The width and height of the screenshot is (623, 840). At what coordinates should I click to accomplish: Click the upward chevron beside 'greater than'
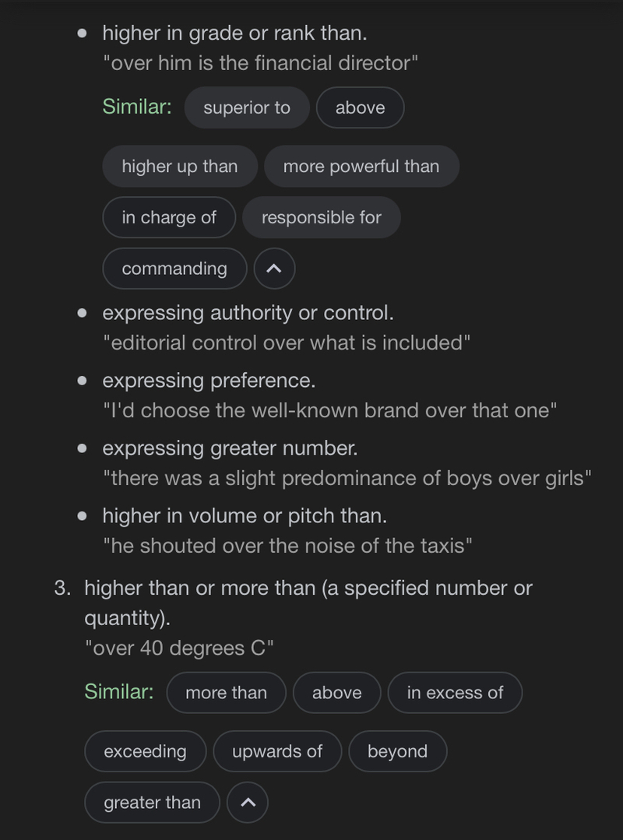coord(248,802)
